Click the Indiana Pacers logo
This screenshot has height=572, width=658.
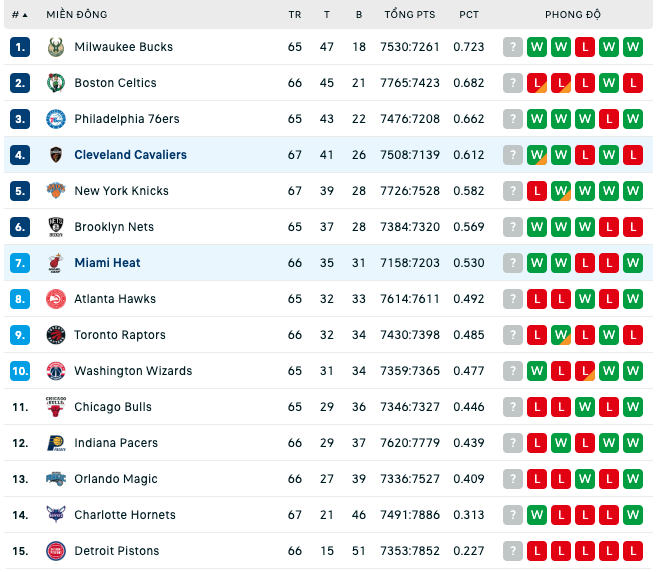click(x=56, y=443)
